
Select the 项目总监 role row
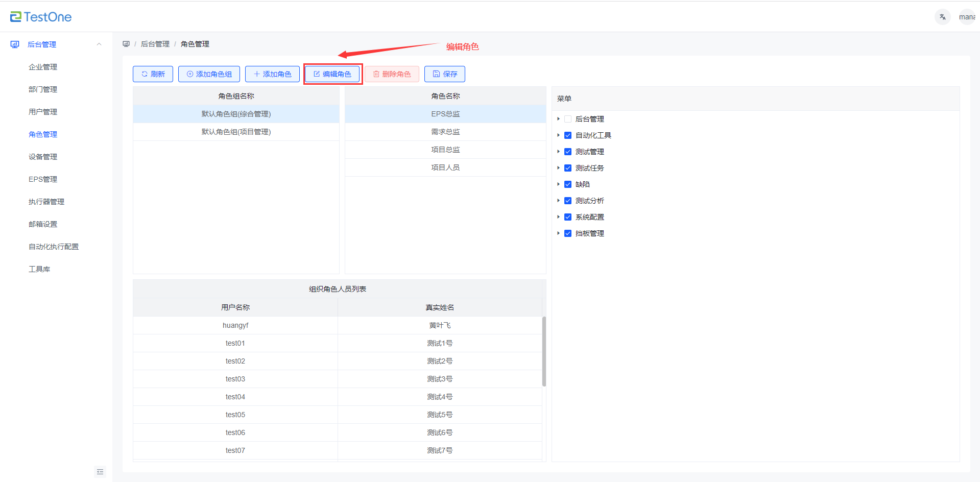[445, 150]
